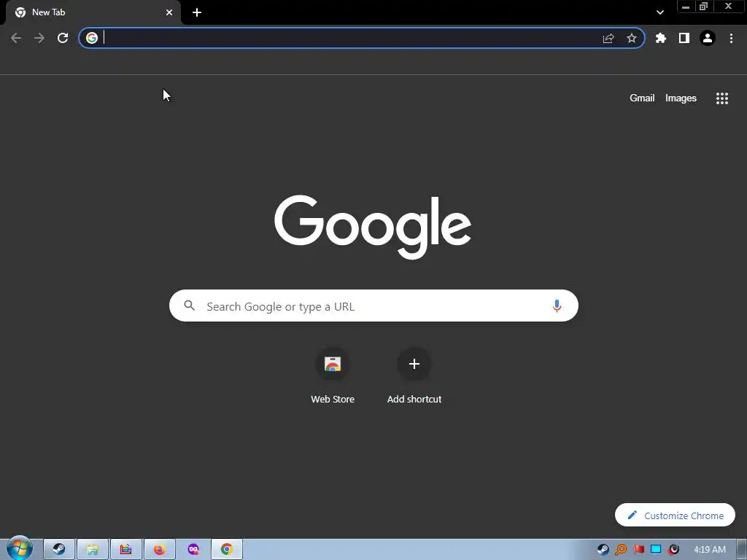Open Steam from the taskbar
The image size is (747, 560).
(x=59, y=550)
